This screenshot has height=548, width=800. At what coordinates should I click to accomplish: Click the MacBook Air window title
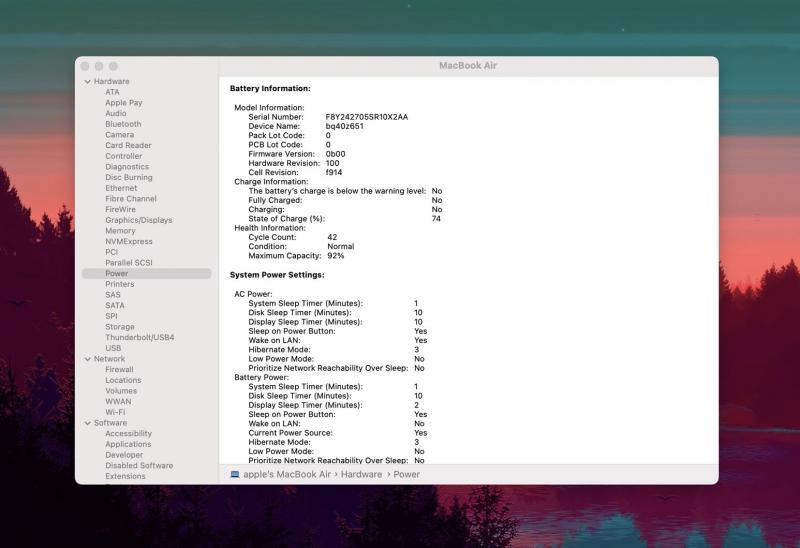[x=468, y=66]
